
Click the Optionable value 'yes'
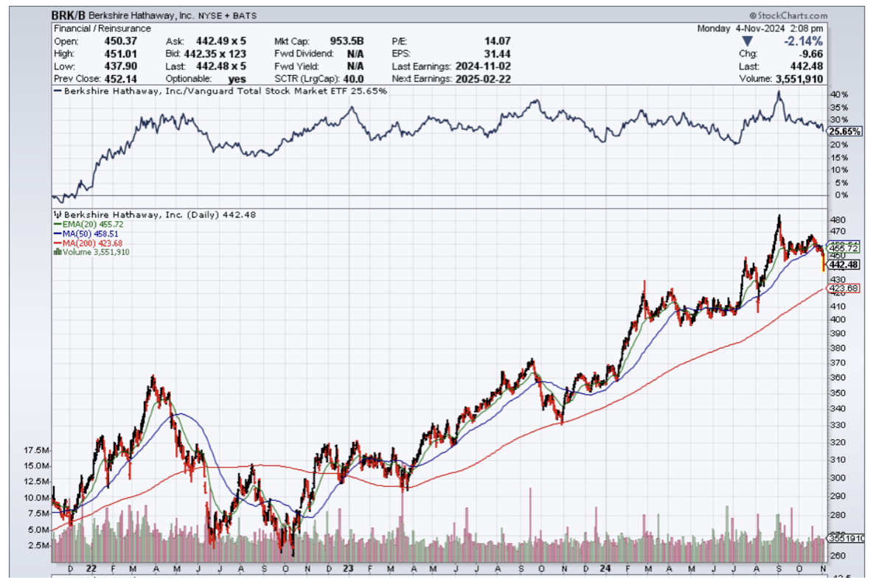coord(236,80)
